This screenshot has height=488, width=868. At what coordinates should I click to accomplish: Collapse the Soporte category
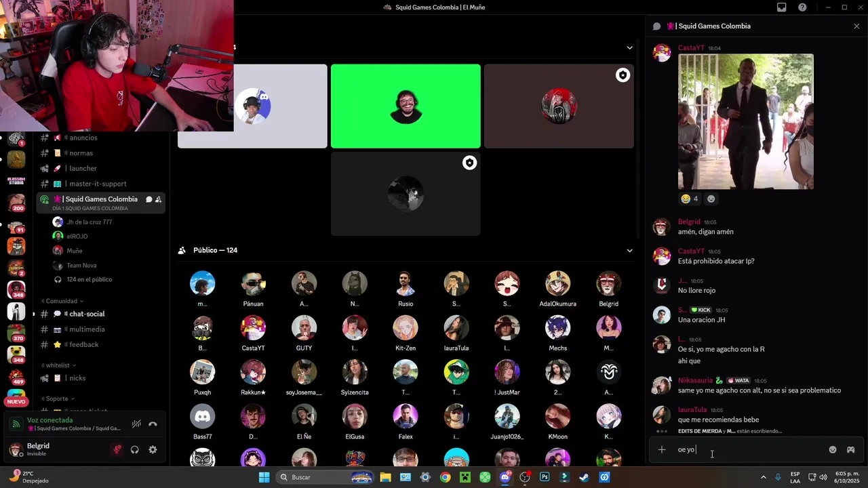58,399
